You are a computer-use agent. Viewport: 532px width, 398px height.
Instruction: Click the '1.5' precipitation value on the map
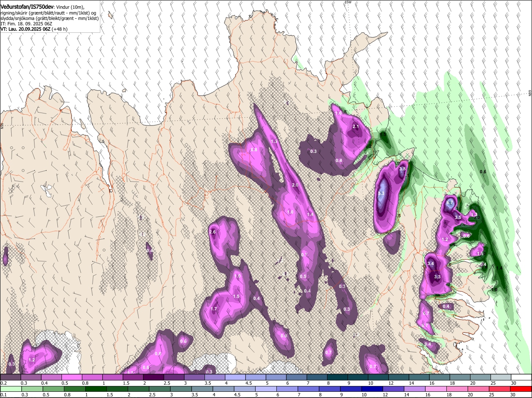point(236,296)
